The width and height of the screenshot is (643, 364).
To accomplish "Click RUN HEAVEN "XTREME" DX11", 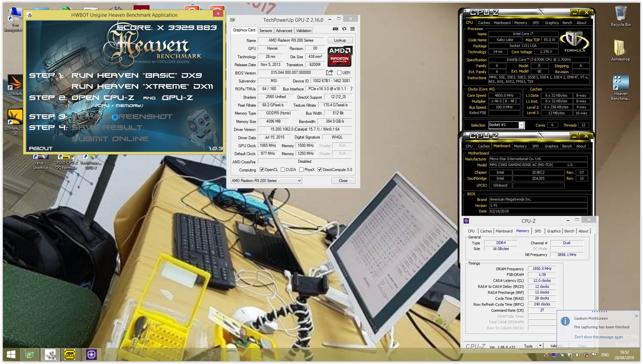I will point(142,87).
